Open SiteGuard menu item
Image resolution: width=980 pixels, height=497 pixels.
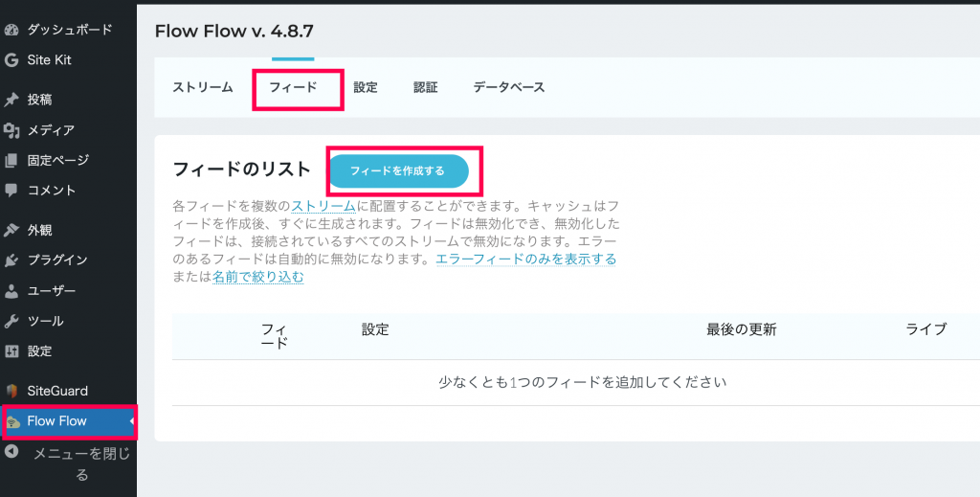[57, 392]
